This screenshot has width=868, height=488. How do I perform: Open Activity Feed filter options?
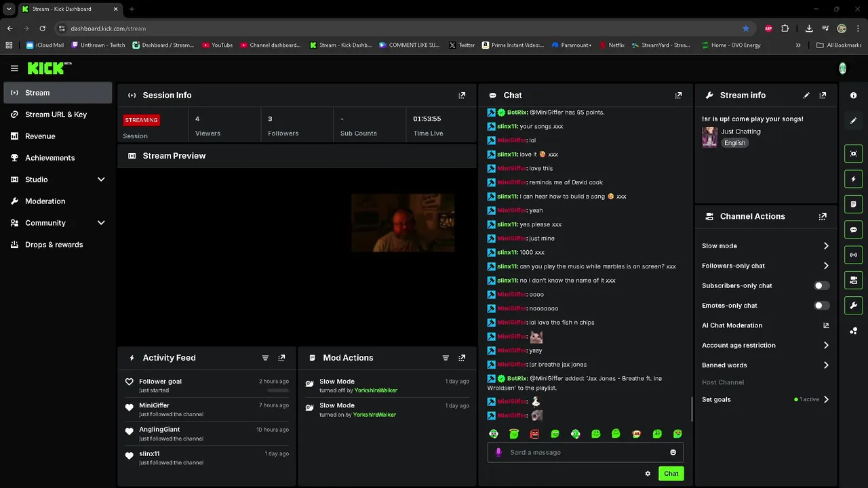pos(265,358)
